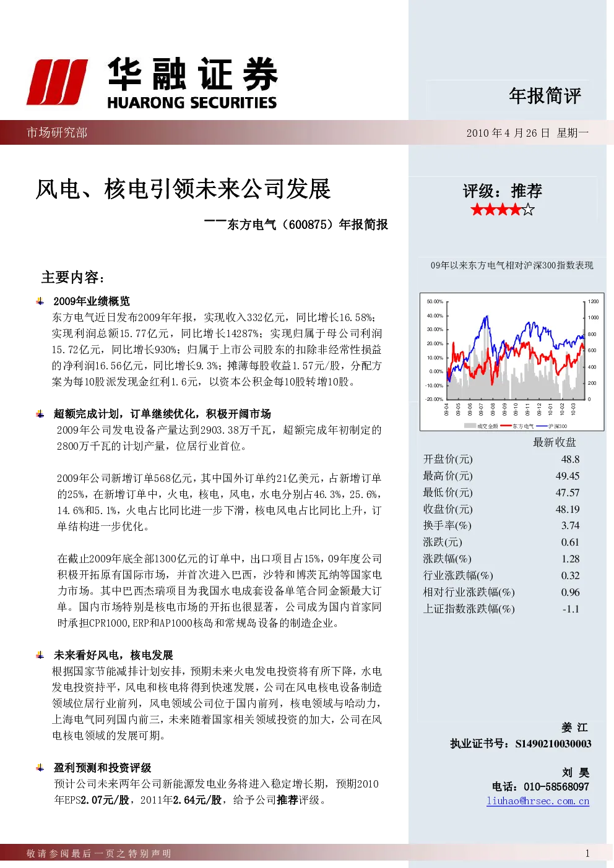Image resolution: width=614 pixels, height=868 pixels.
Task: Click the 最低价(元) row label
Action: (x=448, y=492)
